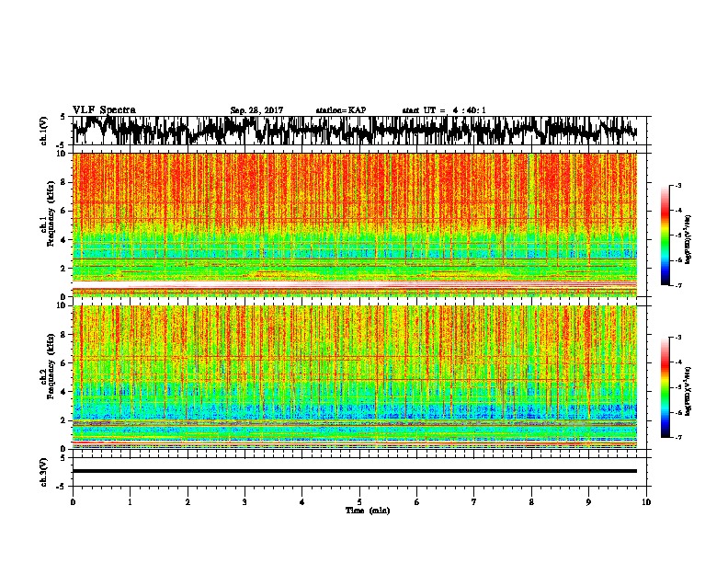Click the flat ch.3 voltage trace
Viewport: 728px width, 563px height.
(x=355, y=471)
